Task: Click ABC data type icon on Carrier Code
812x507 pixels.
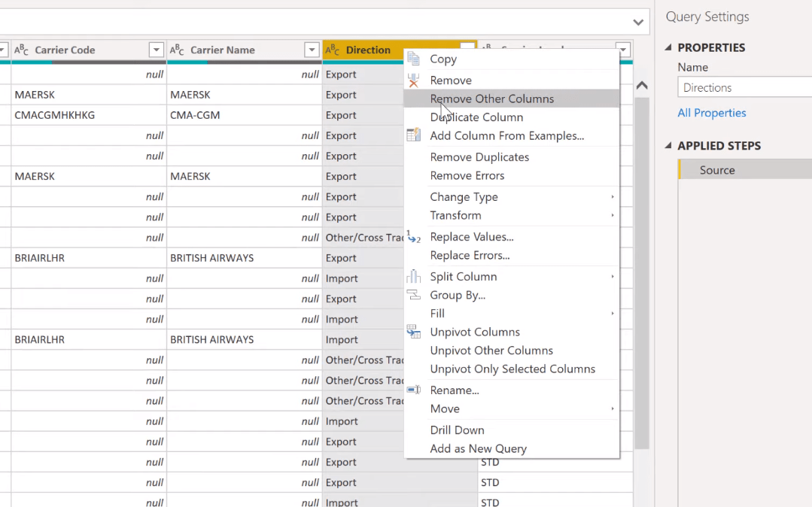Action: [x=21, y=50]
